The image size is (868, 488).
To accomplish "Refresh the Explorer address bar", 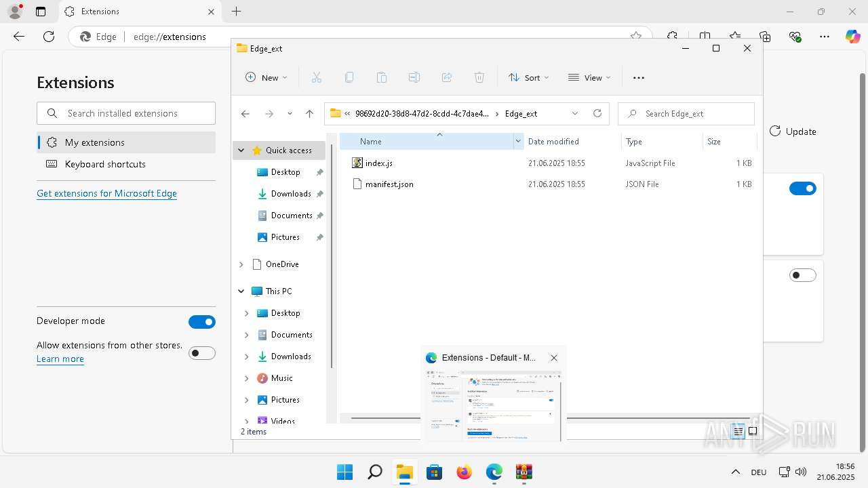I will tap(597, 113).
